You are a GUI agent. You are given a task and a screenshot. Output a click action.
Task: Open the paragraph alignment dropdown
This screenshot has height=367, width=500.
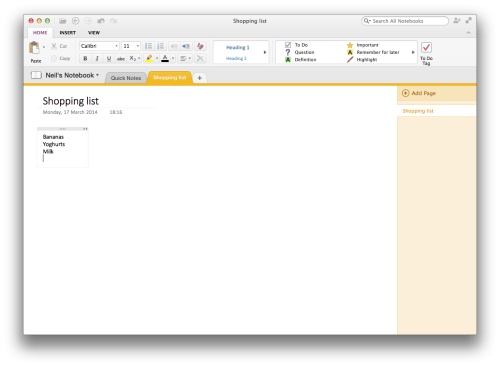coord(185,59)
